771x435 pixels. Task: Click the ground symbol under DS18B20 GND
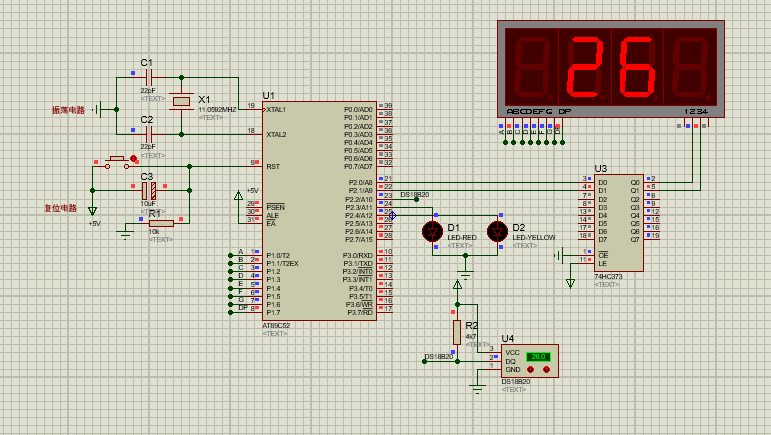click(x=477, y=388)
